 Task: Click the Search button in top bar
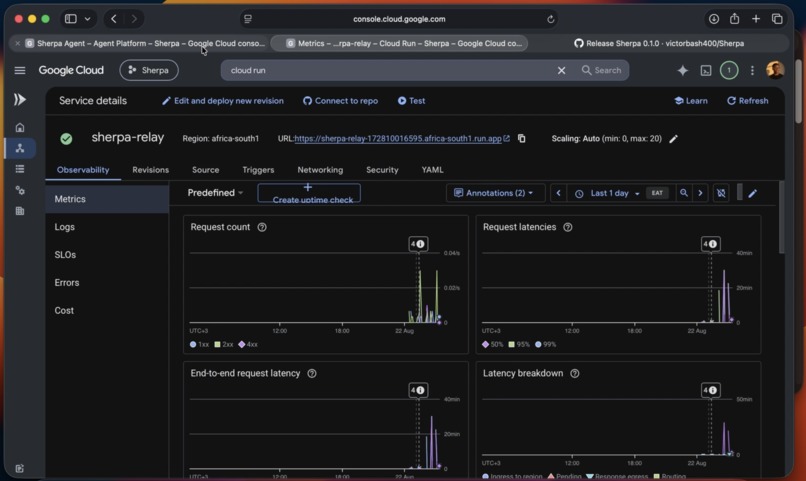pyautogui.click(x=601, y=70)
